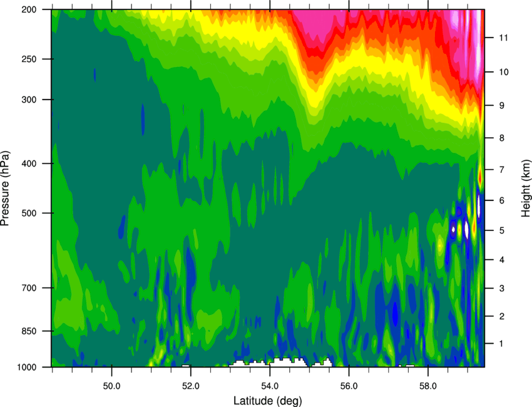This screenshot has height=407, width=532.
Task: Click the 8 km height label
Action: click(502, 138)
